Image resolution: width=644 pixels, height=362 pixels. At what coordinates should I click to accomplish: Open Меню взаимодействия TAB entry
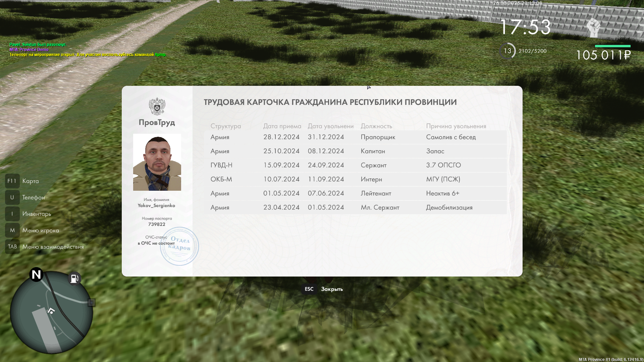[53, 247]
